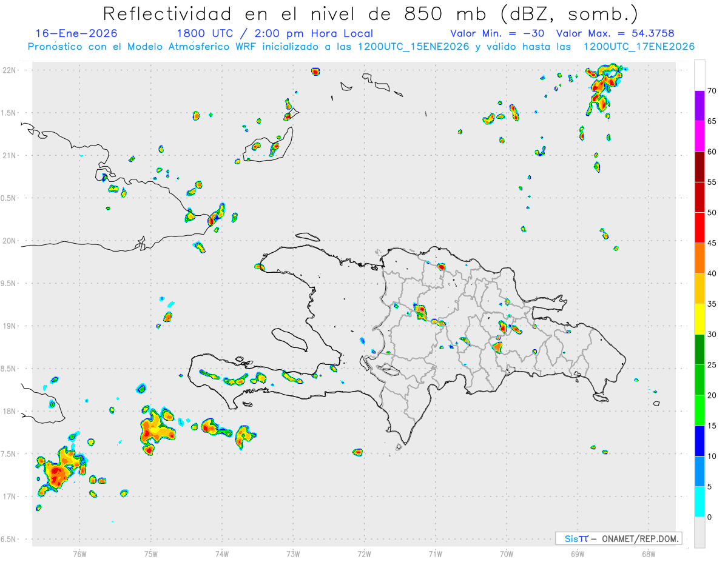The width and height of the screenshot is (728, 562).
Task: Click the colorbar value label '5'
Action: [710, 487]
